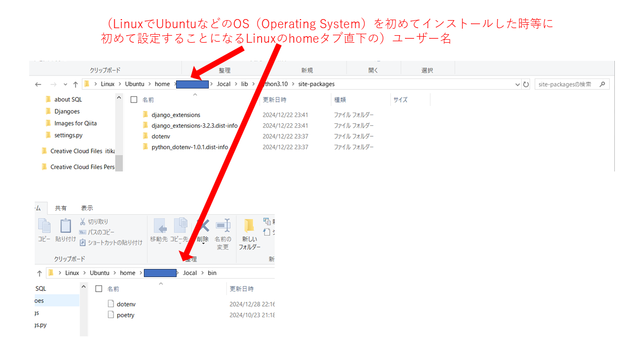Click the Move to icon in ribbon

coord(159,225)
